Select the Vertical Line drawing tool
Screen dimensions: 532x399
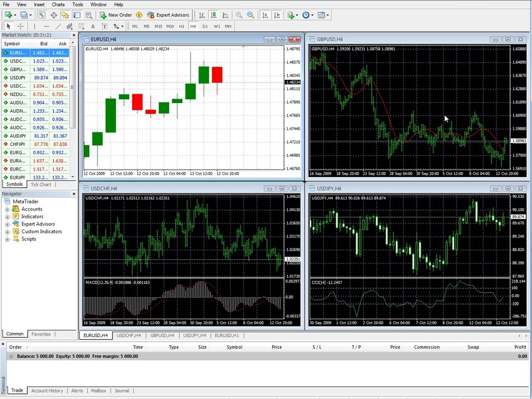click(x=34, y=26)
